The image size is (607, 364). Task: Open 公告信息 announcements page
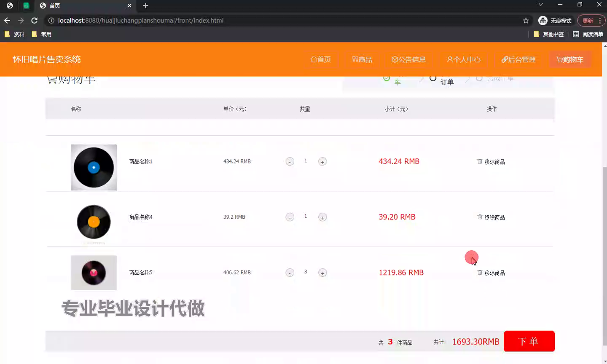pos(408,59)
